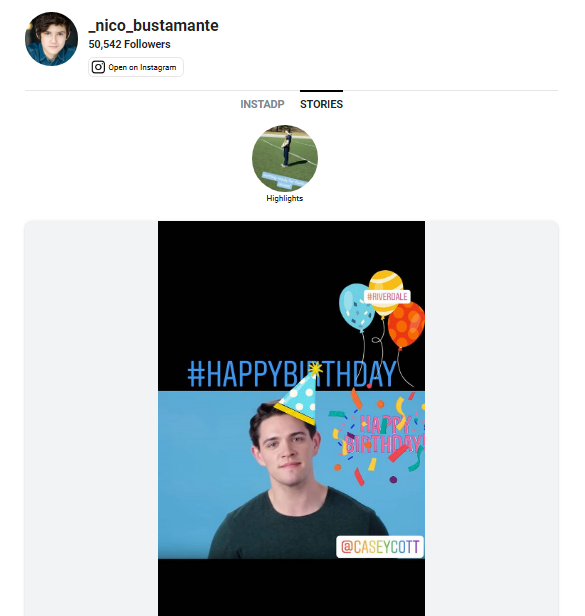Select the light blue balloon sticker

[356, 308]
